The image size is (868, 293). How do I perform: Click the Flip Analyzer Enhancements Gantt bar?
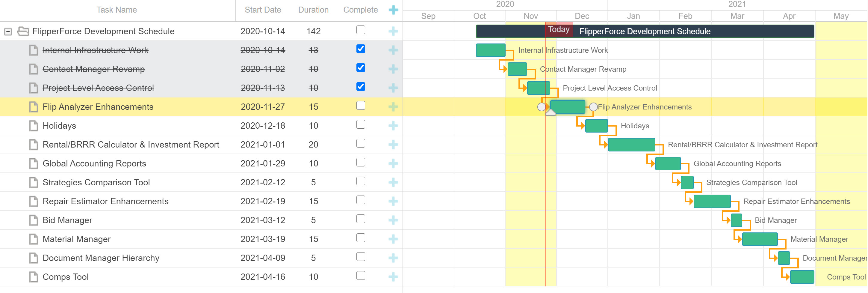pos(567,107)
